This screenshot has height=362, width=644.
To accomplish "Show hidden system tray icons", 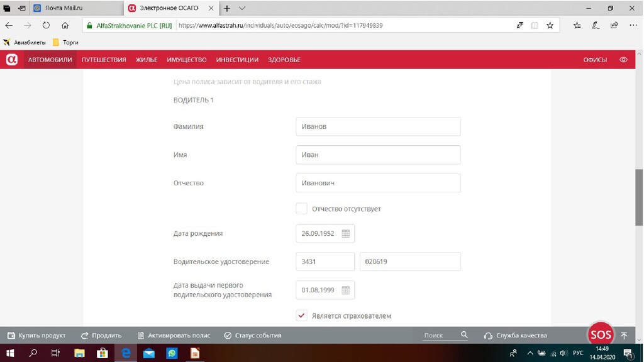I will pyautogui.click(x=530, y=353).
